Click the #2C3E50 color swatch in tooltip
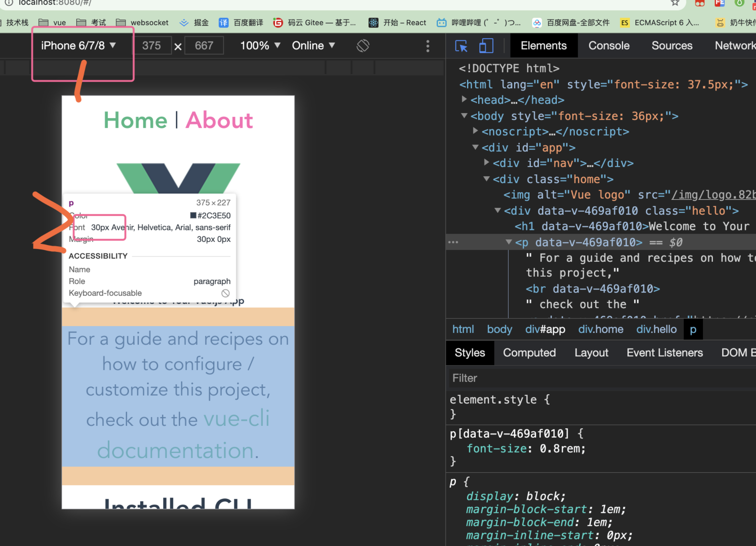 click(x=193, y=216)
